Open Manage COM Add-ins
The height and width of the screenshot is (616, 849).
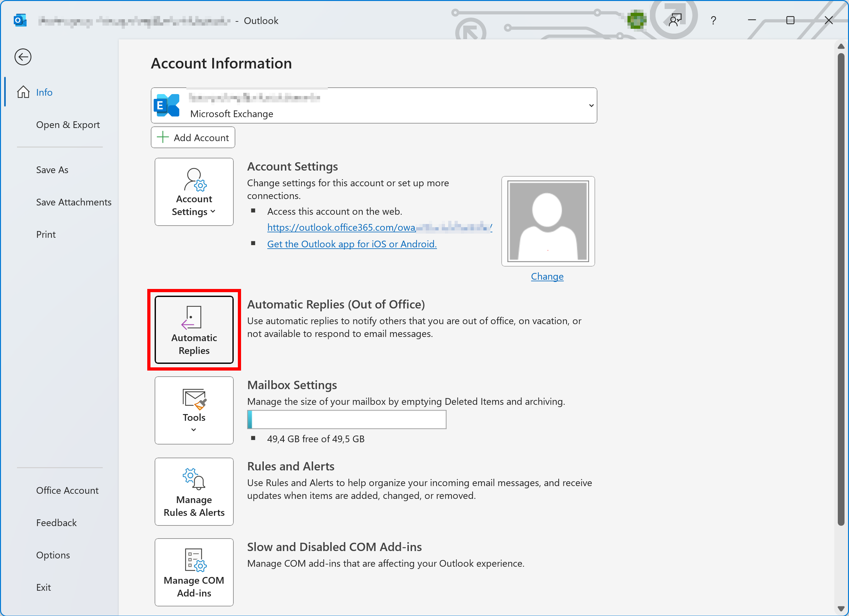194,572
